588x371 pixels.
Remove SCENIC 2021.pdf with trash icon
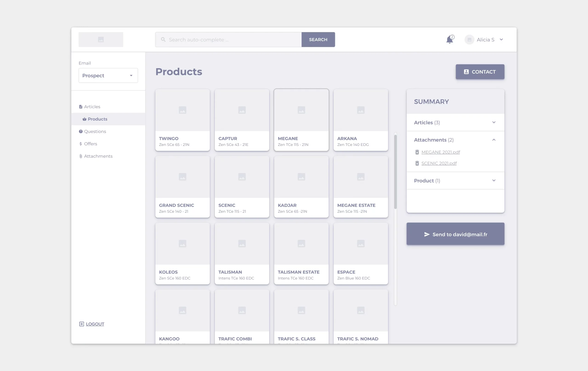pyautogui.click(x=417, y=163)
